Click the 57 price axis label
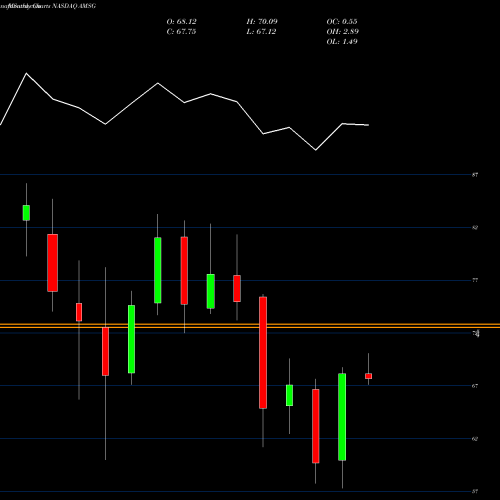Viewport: 500px width, 500px height. point(475,491)
